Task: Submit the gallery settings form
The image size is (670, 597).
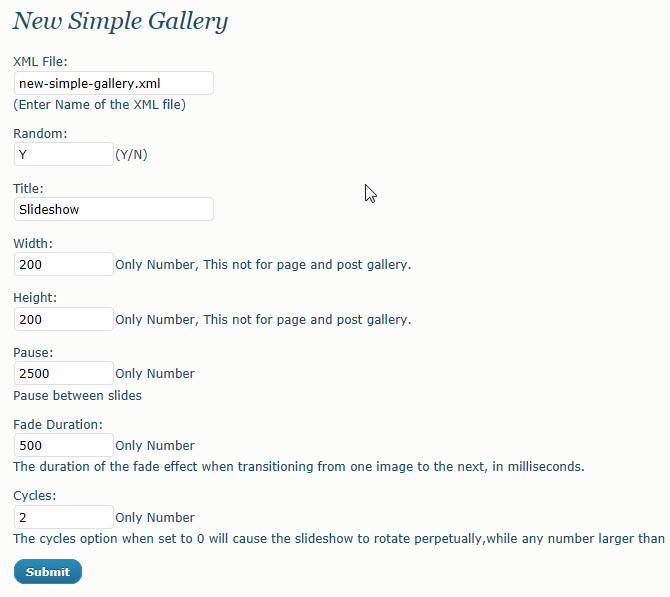Action: [x=48, y=572]
